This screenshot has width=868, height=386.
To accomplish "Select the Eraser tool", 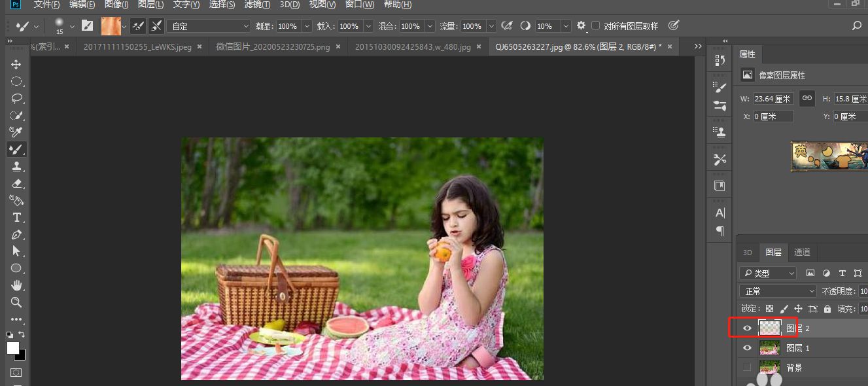I will (16, 183).
